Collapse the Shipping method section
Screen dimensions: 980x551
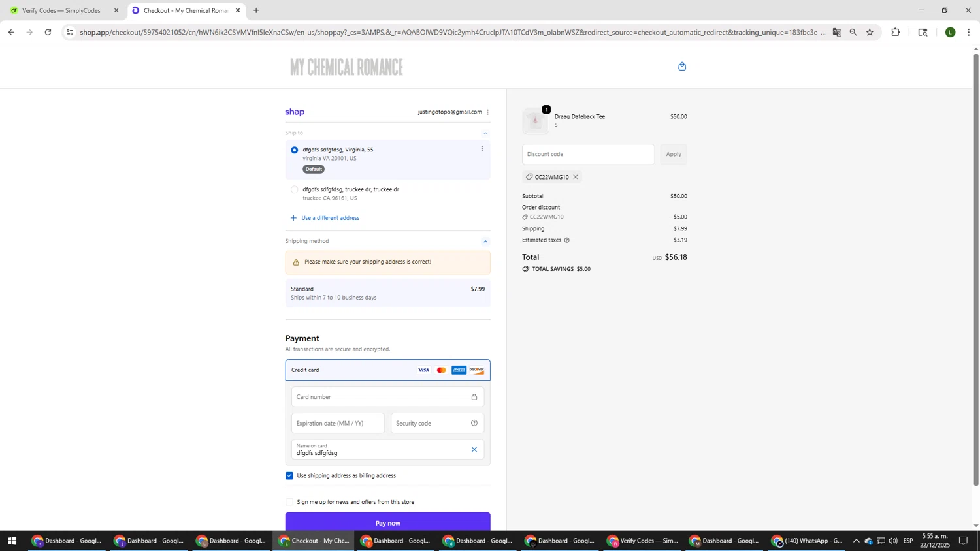tap(485, 242)
